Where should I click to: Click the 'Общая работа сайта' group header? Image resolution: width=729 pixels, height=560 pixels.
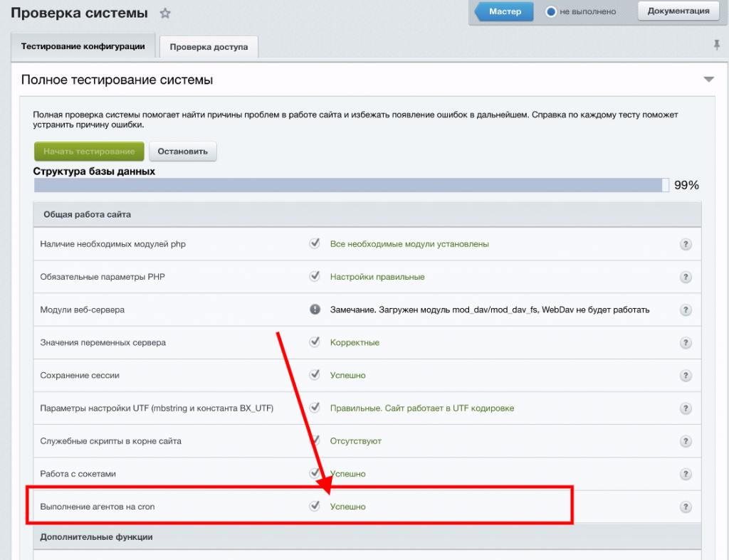87,214
